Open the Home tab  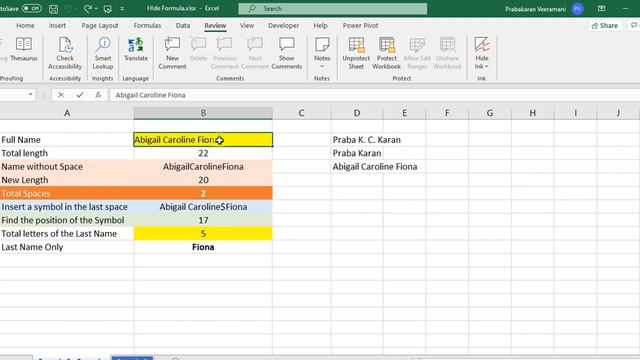coord(25,25)
